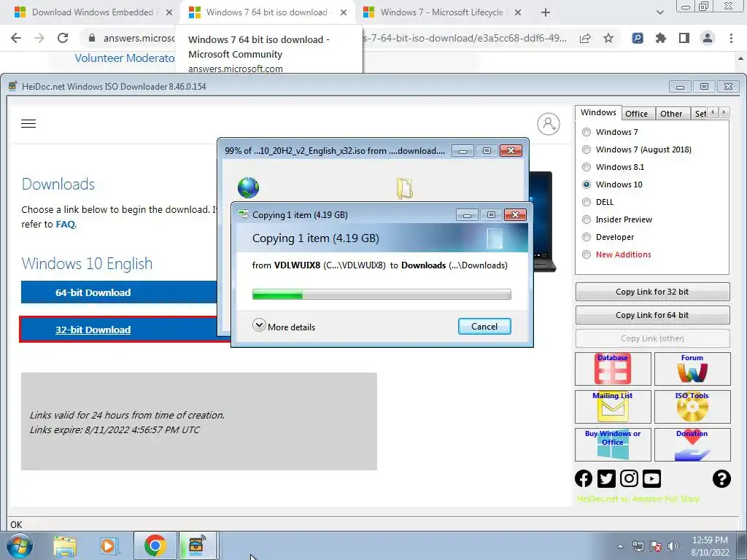Bookmark this page with the star icon

(x=608, y=38)
